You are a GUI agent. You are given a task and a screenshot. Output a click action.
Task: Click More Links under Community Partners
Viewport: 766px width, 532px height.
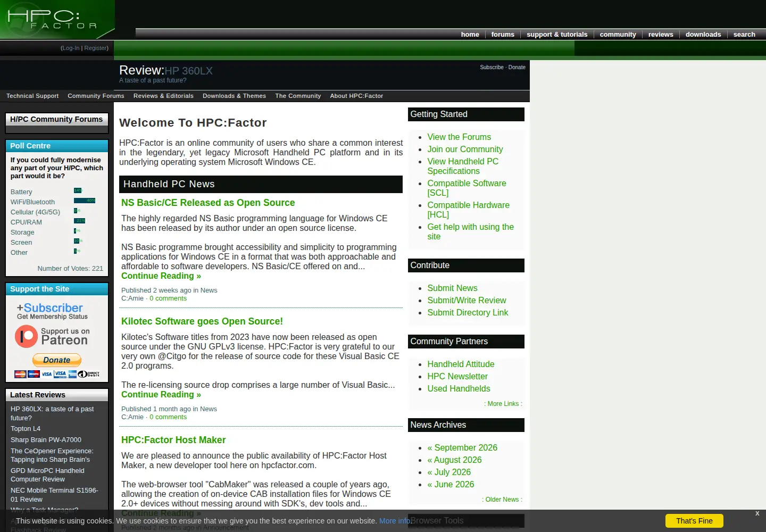click(x=503, y=404)
